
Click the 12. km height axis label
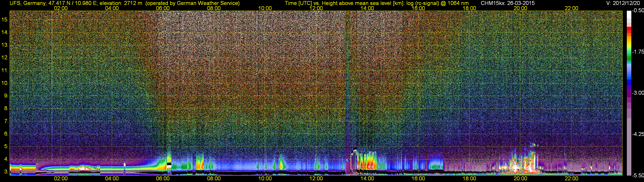[x=5, y=58]
